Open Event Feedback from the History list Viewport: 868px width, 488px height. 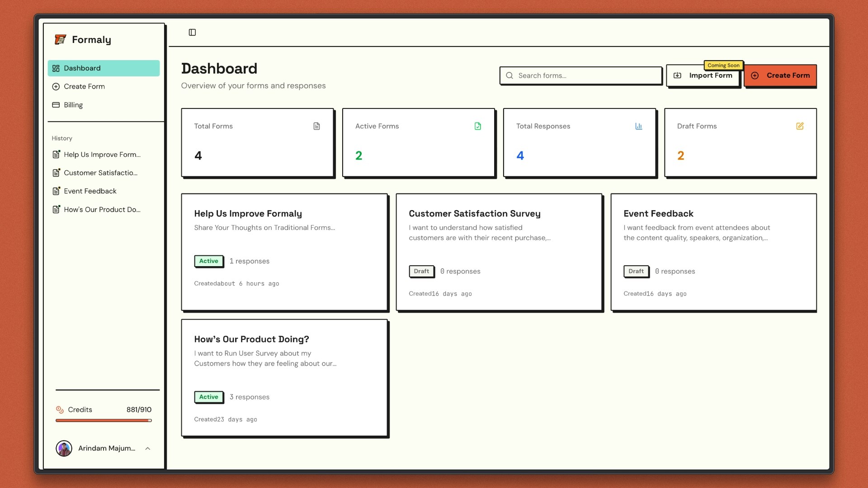coord(90,191)
